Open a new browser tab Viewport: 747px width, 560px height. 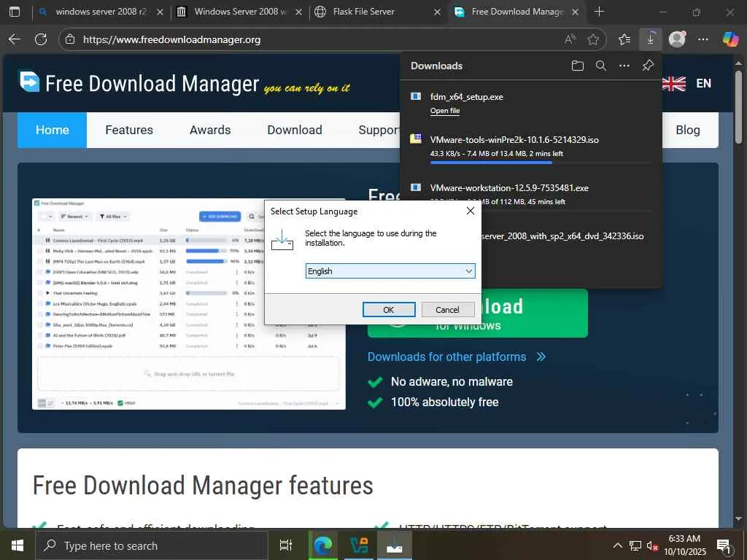pyautogui.click(x=600, y=12)
